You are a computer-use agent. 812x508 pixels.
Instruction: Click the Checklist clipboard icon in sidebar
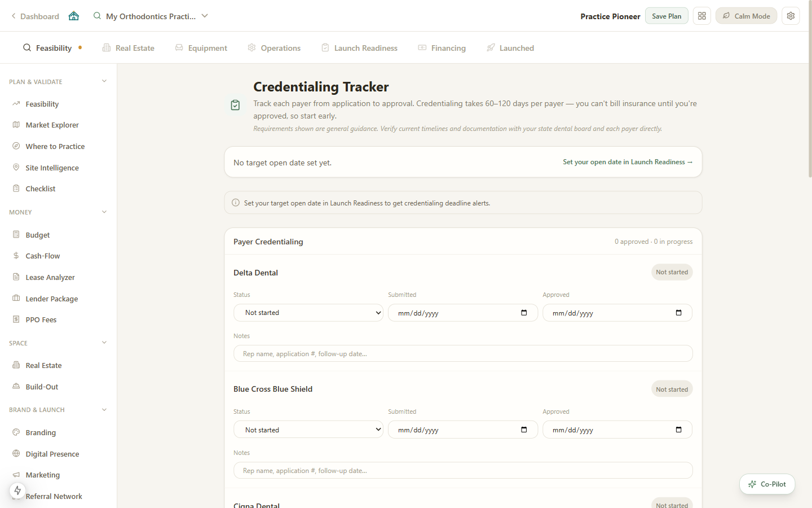point(16,189)
